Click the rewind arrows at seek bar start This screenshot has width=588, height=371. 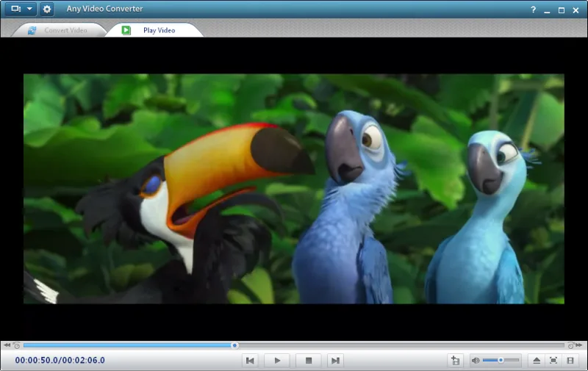click(7, 345)
